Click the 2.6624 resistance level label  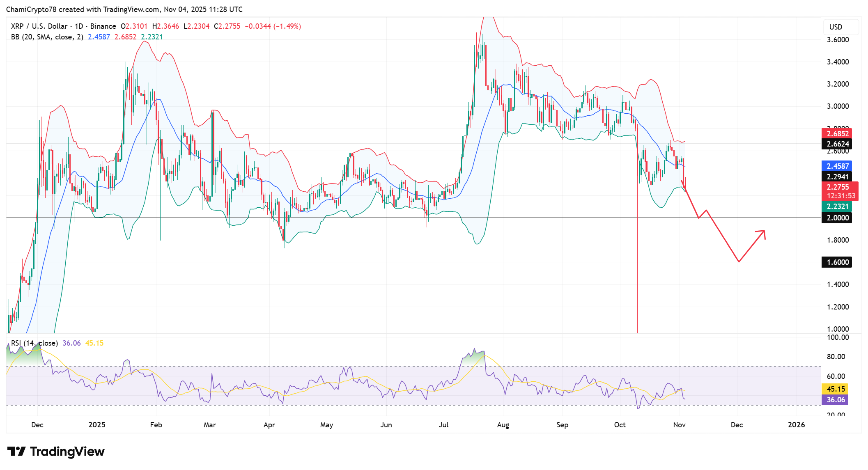838,144
